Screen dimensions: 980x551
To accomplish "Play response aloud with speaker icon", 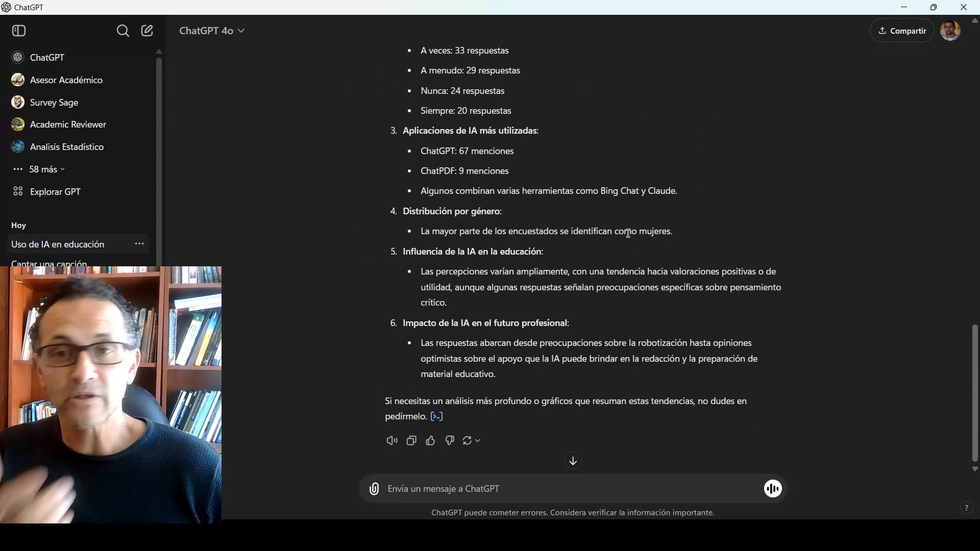I will pos(392,441).
